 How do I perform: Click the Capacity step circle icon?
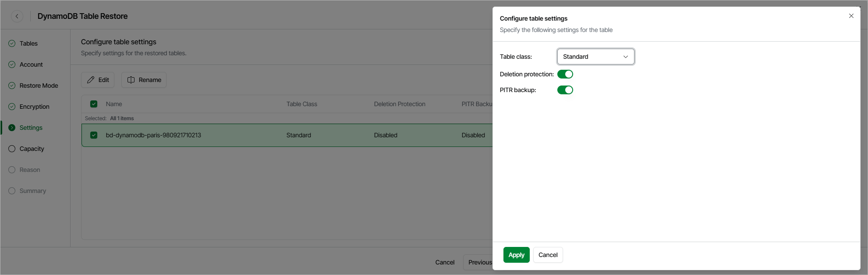(x=12, y=149)
